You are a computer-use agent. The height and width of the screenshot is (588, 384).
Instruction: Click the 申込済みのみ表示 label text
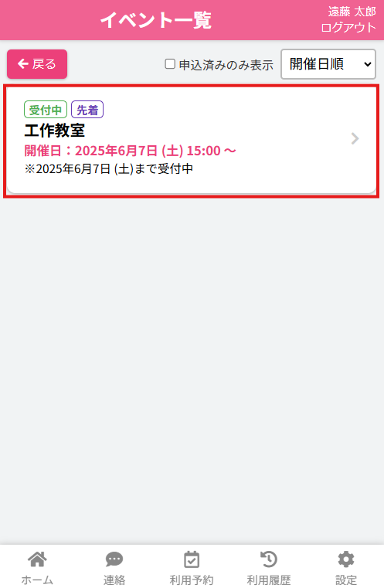(x=226, y=65)
